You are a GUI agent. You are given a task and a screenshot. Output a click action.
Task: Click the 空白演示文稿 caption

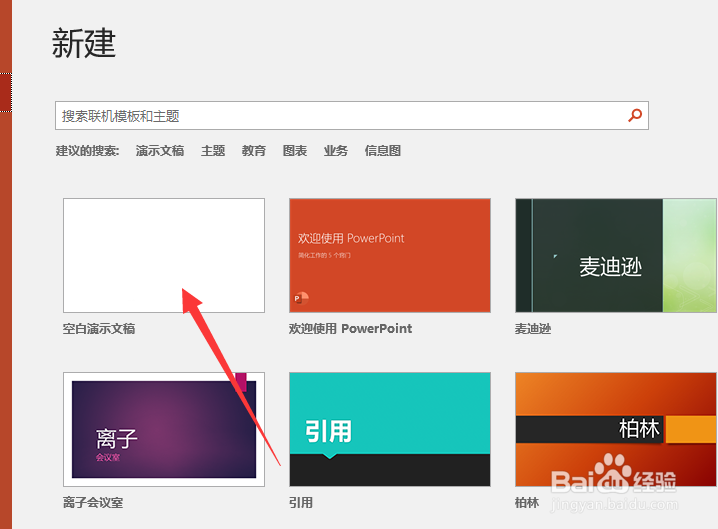point(99,329)
